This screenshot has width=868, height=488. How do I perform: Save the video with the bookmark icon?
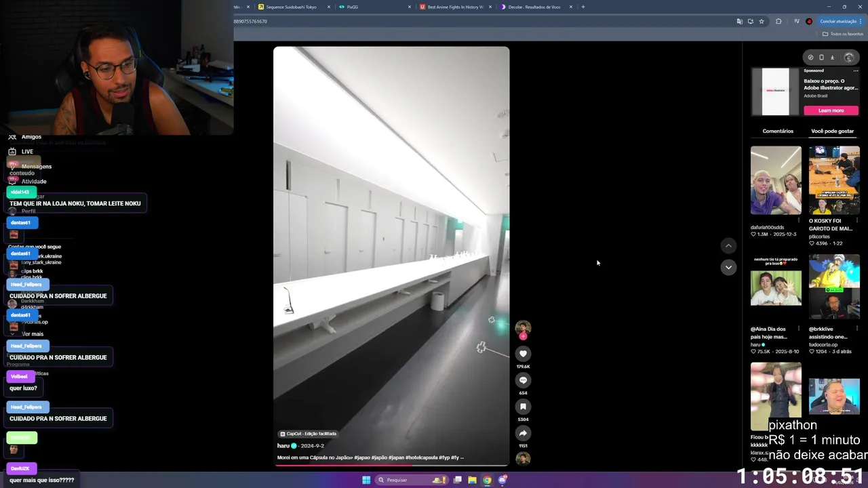point(523,407)
